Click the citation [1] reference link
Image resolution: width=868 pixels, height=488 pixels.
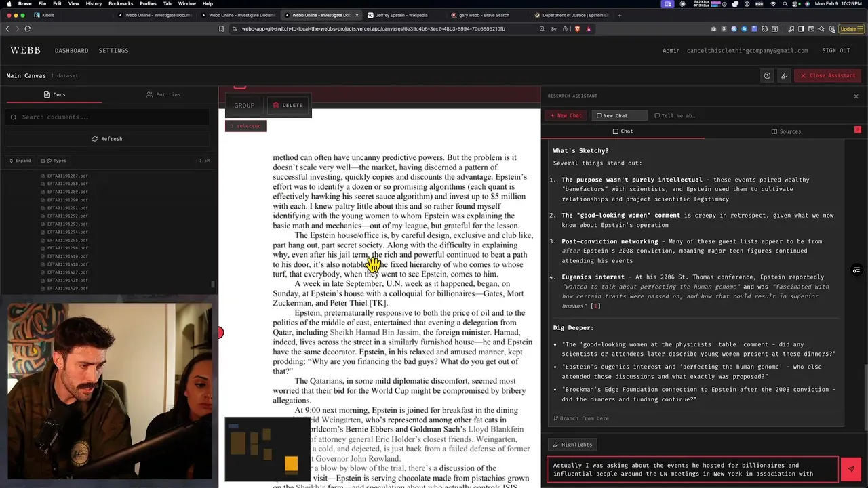tap(595, 306)
